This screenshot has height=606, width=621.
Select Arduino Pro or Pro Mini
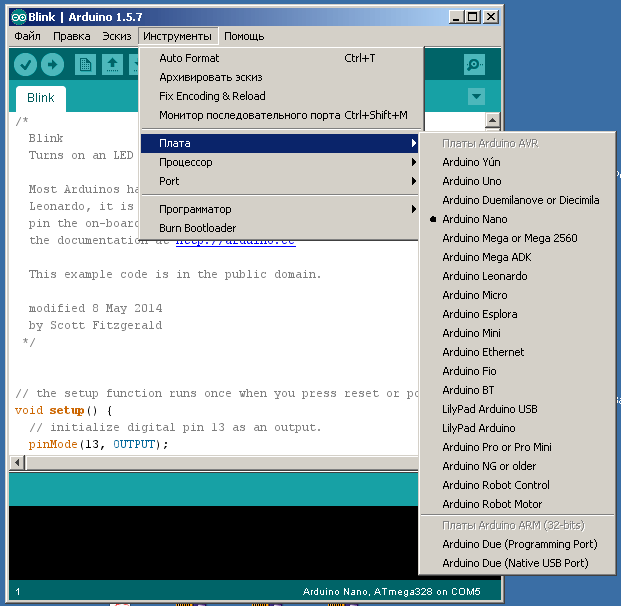pos(517,447)
